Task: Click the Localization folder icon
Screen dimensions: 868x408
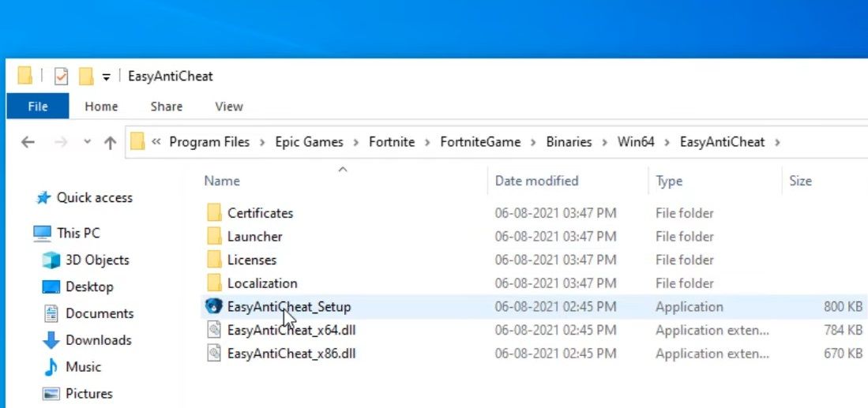Action: point(214,283)
